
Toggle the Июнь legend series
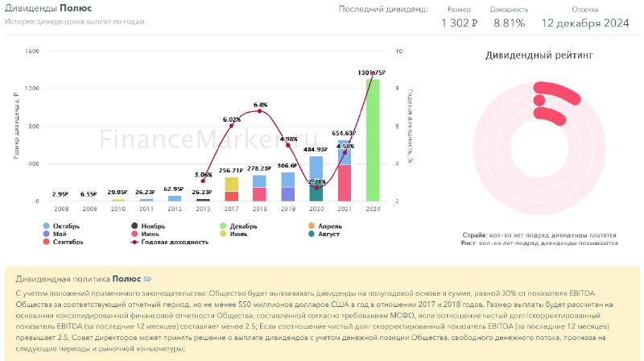(x=145, y=234)
